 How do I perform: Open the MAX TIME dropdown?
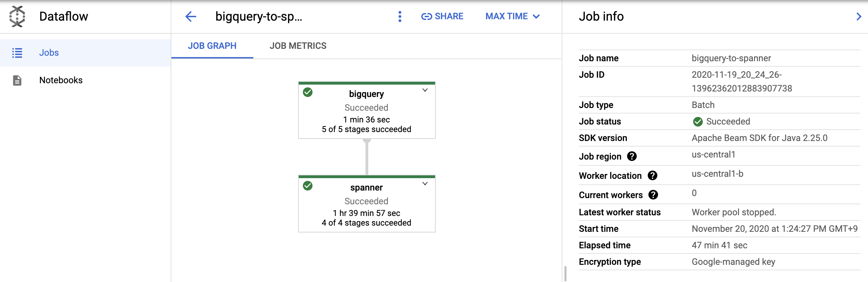click(512, 16)
